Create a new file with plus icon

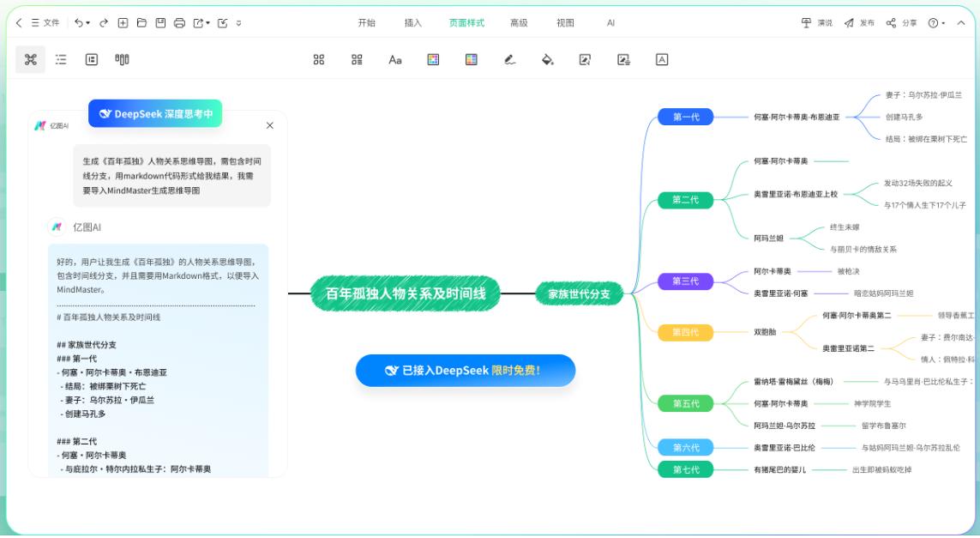123,23
